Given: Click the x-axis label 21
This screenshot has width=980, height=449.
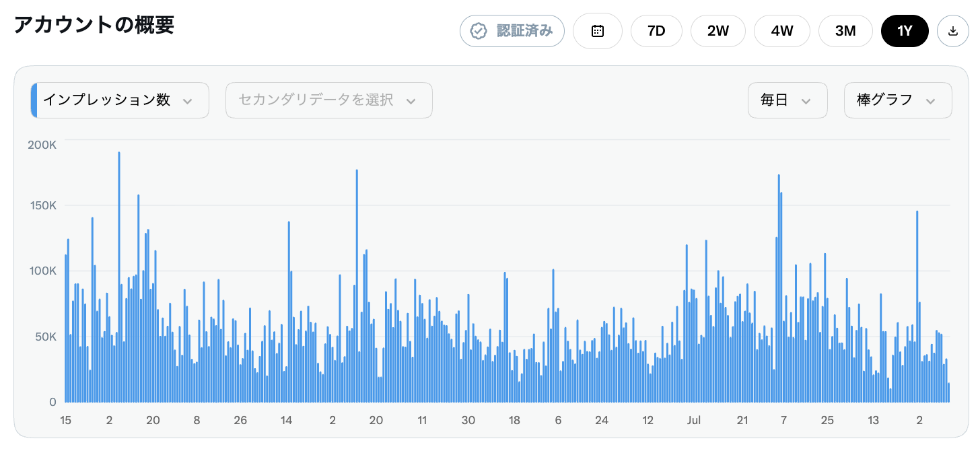Looking at the screenshot, I should (x=742, y=420).
